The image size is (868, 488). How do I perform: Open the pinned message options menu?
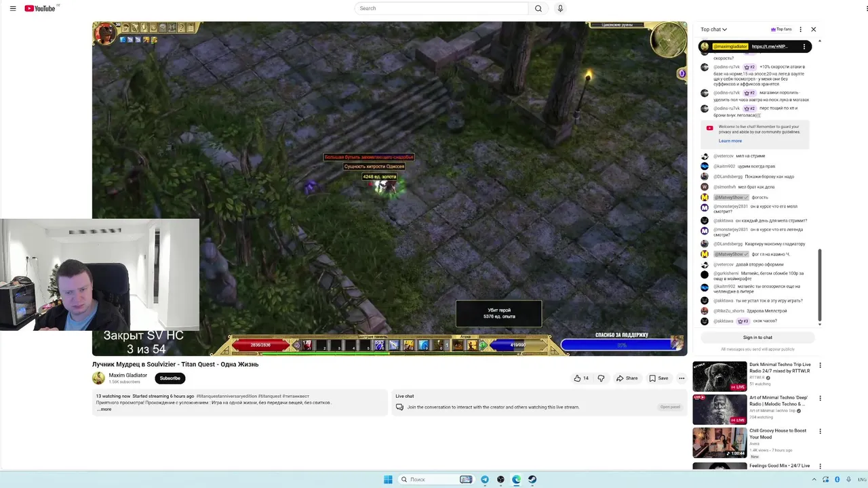pos(804,47)
